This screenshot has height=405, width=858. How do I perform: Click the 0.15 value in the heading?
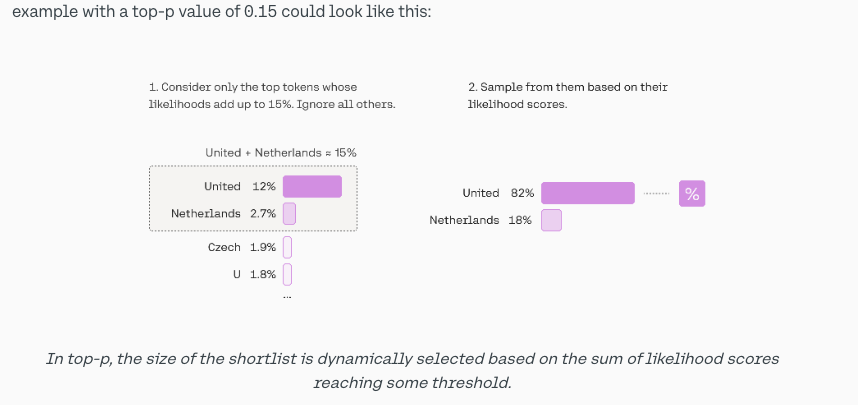coord(260,11)
